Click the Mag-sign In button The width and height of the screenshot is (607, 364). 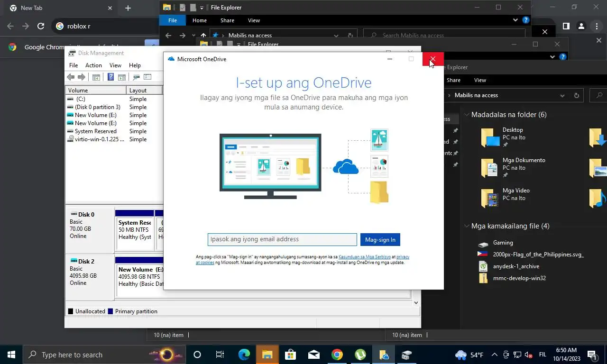coord(380,239)
